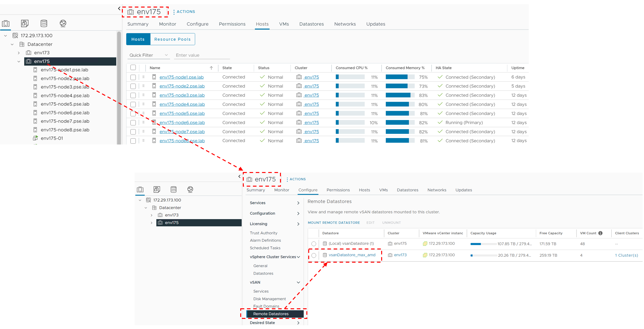Click the Enter value filter field
644x329 pixels.
pyautogui.click(x=201, y=55)
